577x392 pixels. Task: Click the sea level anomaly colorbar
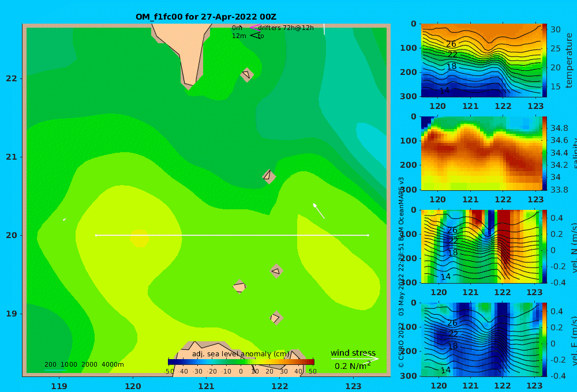click(x=241, y=362)
